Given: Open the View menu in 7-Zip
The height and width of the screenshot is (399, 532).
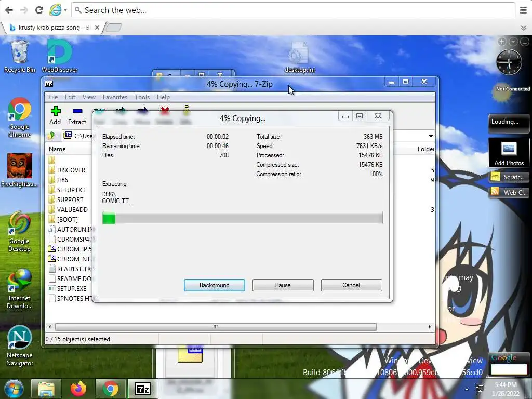Looking at the screenshot, I should 89,97.
